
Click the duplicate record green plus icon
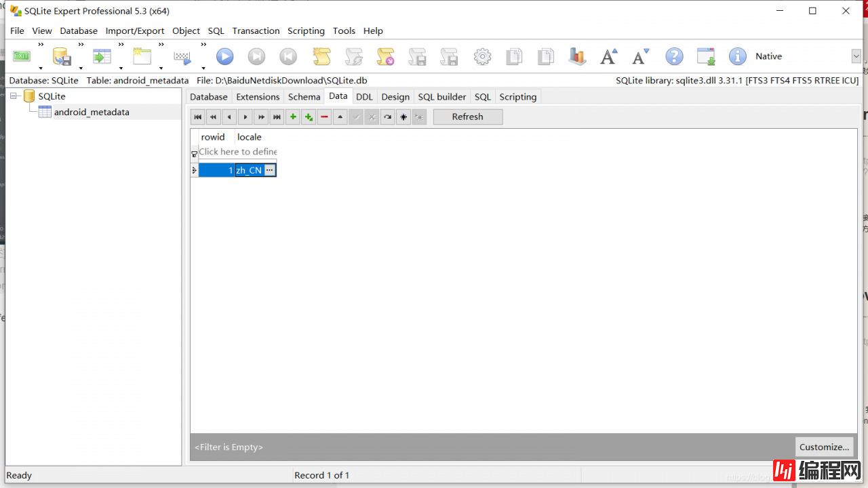309,117
